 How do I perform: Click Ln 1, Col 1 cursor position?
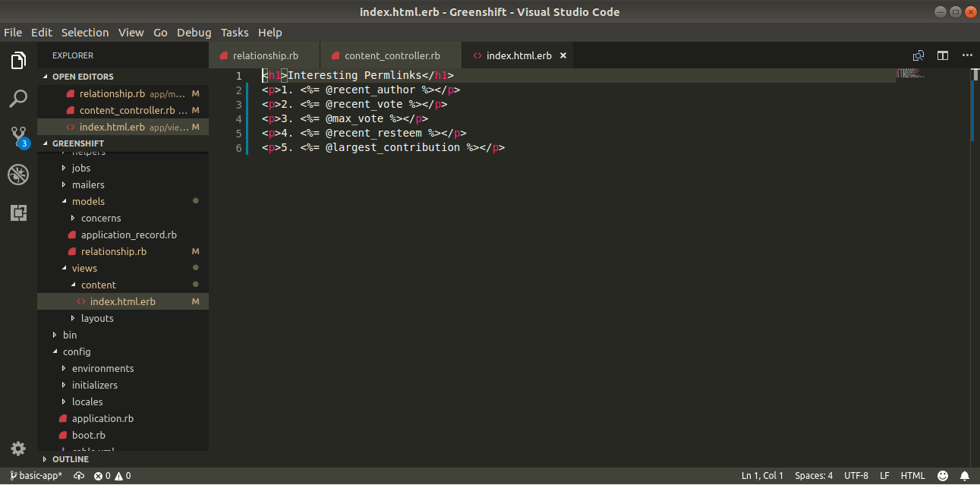point(762,476)
